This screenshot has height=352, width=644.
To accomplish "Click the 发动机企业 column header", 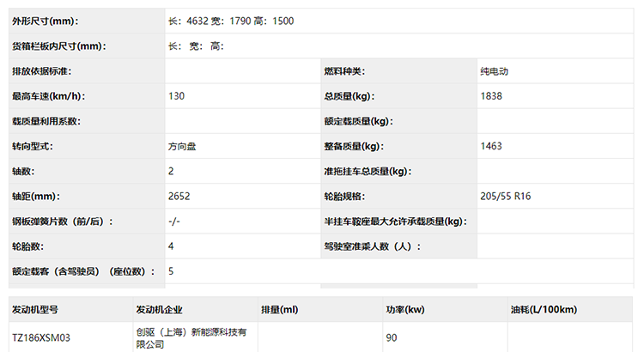I will click(160, 310).
